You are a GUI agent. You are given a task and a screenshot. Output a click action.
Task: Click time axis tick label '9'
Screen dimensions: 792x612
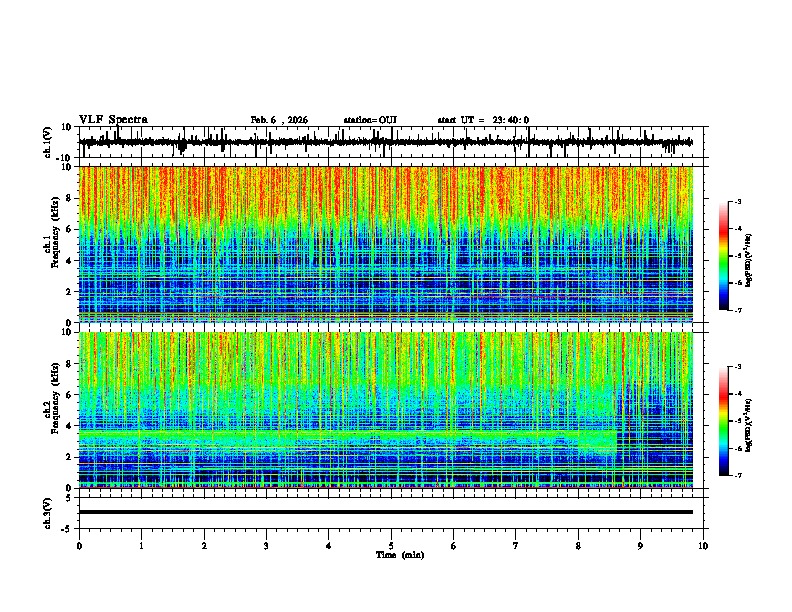640,546
